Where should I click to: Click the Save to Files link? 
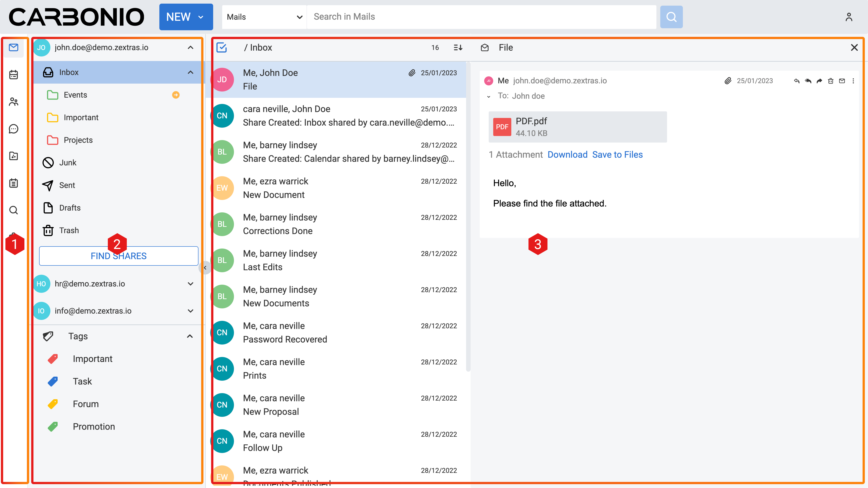pyautogui.click(x=617, y=155)
